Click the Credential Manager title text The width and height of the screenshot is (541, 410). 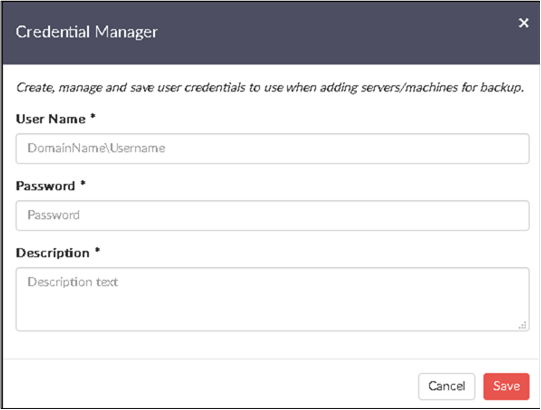tap(87, 32)
